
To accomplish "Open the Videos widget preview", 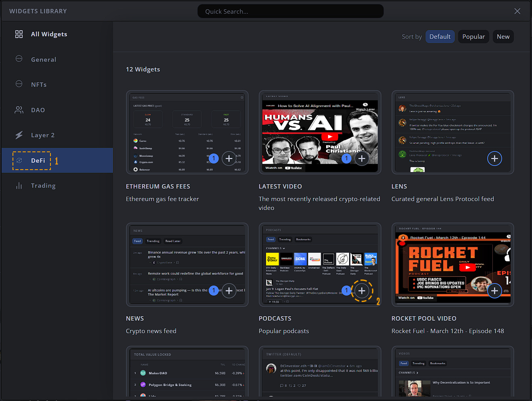I will [452, 372].
